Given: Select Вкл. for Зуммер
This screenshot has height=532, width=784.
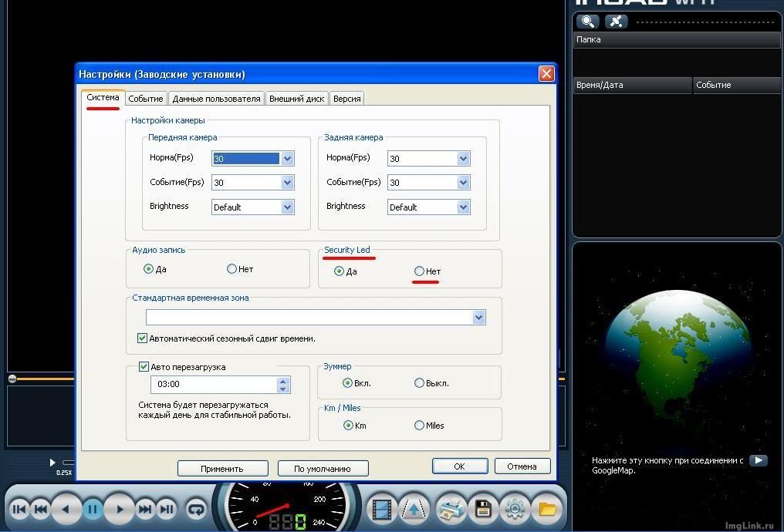Looking at the screenshot, I should (347, 383).
